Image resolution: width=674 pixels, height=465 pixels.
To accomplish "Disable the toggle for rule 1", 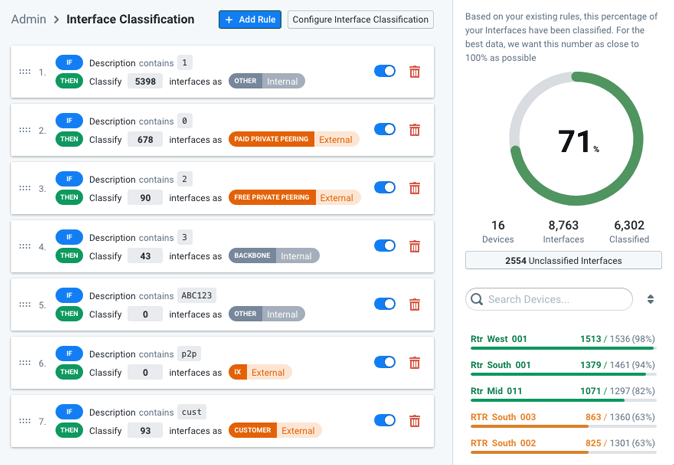I will tap(384, 71).
